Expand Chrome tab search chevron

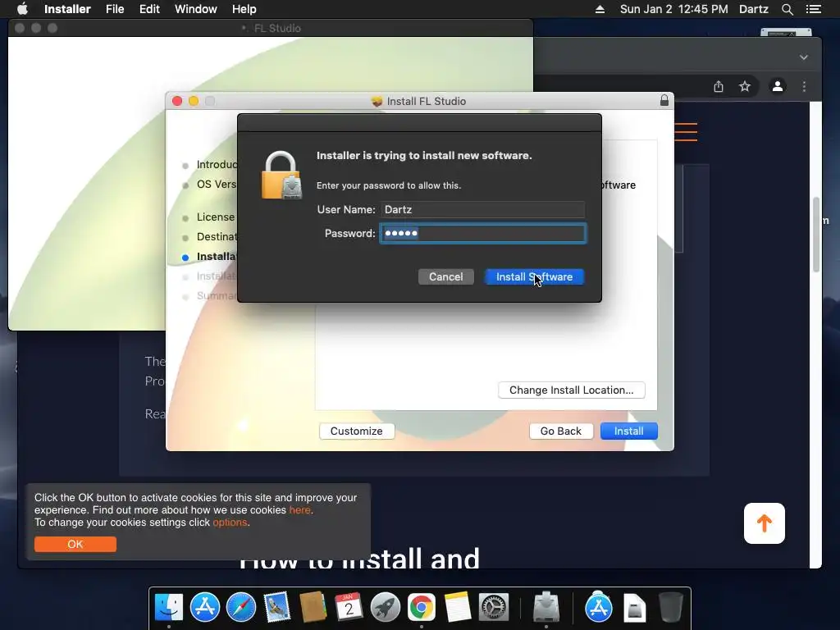(x=804, y=57)
